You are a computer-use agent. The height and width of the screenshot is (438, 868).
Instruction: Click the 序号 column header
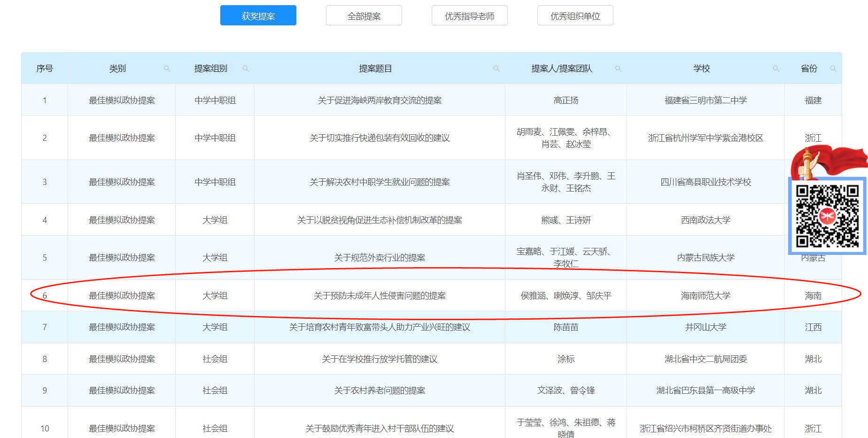coord(45,68)
